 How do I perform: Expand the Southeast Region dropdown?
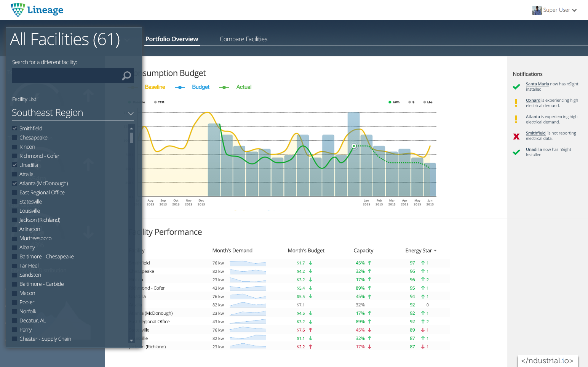tap(131, 113)
